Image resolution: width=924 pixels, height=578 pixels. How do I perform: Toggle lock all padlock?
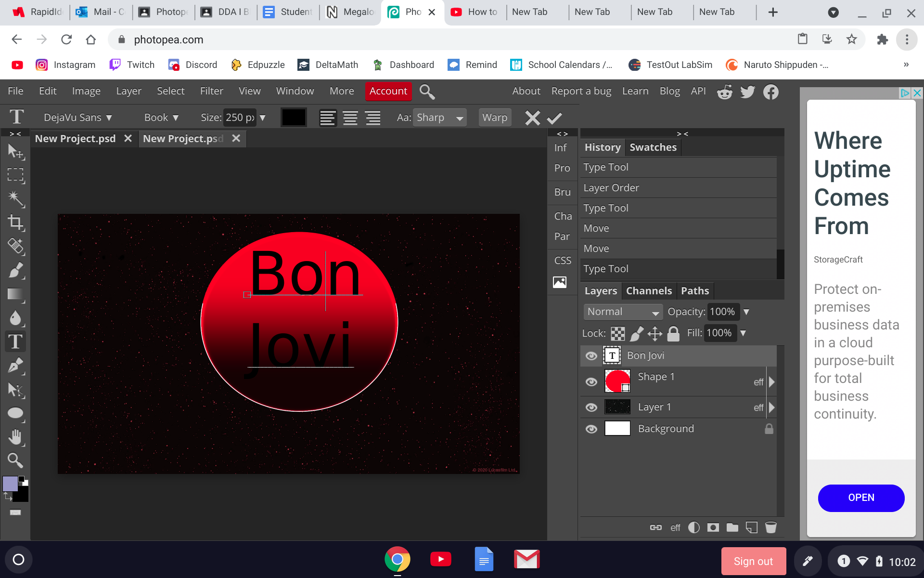[674, 333]
